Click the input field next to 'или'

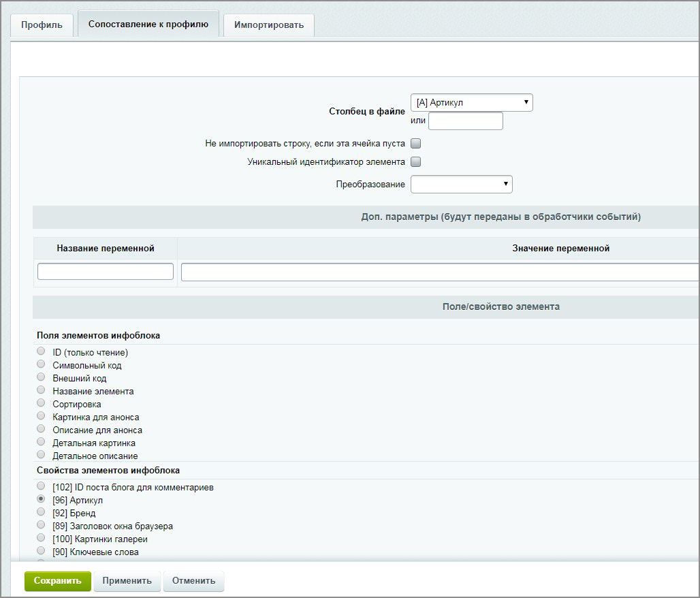(x=465, y=121)
